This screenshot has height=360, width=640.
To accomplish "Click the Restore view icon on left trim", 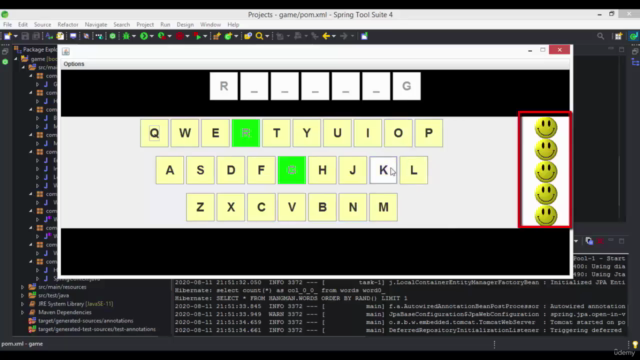I will 5,51.
